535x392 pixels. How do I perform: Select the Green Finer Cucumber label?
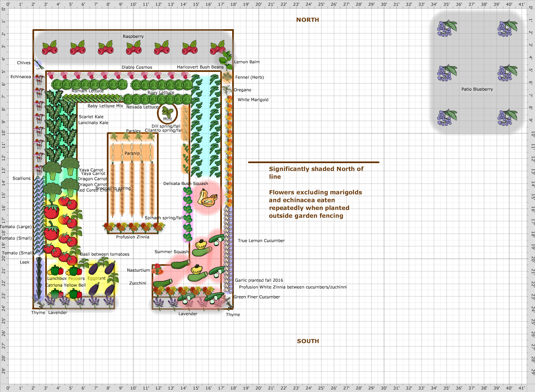257,297
